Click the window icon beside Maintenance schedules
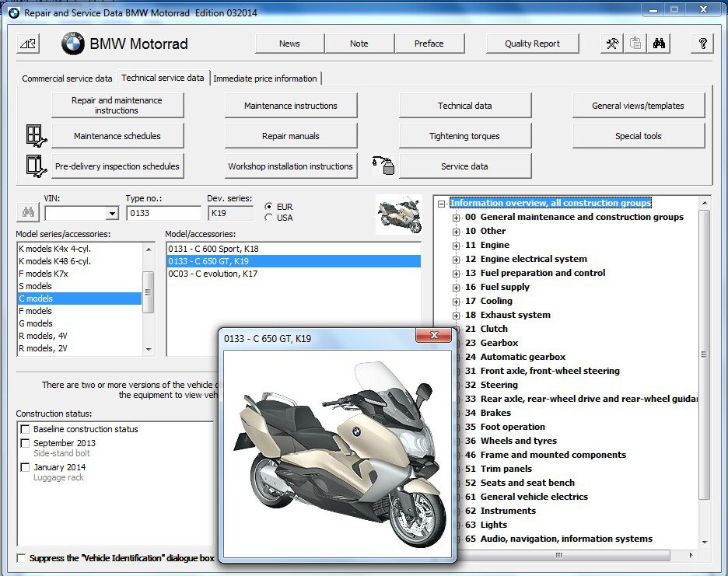Image resolution: width=728 pixels, height=576 pixels. click(x=33, y=134)
